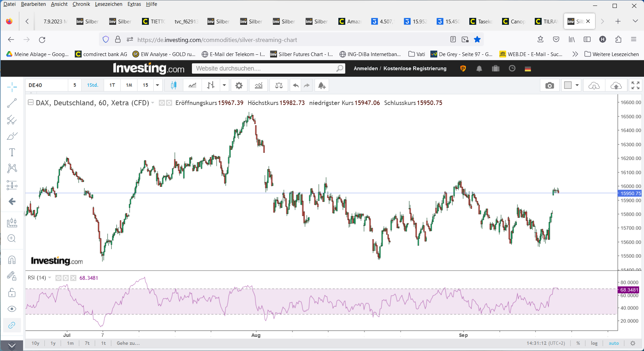Toggle lock all drawing tools
644x351 pixels.
click(12, 292)
